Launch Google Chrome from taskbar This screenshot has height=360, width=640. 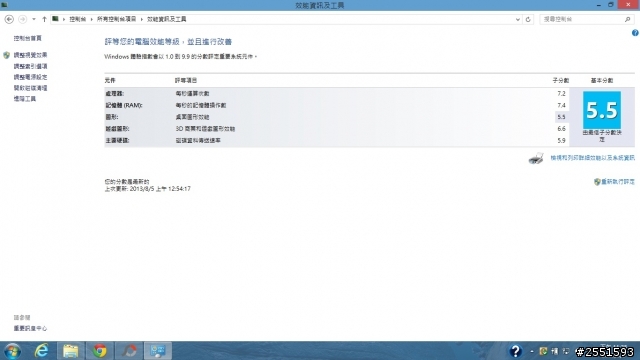click(100, 351)
